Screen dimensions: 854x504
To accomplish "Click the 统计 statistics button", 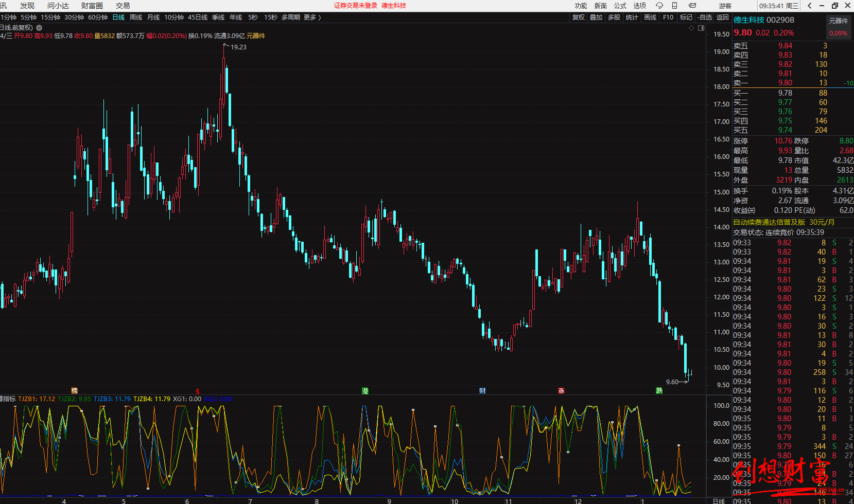I will 632,17.
